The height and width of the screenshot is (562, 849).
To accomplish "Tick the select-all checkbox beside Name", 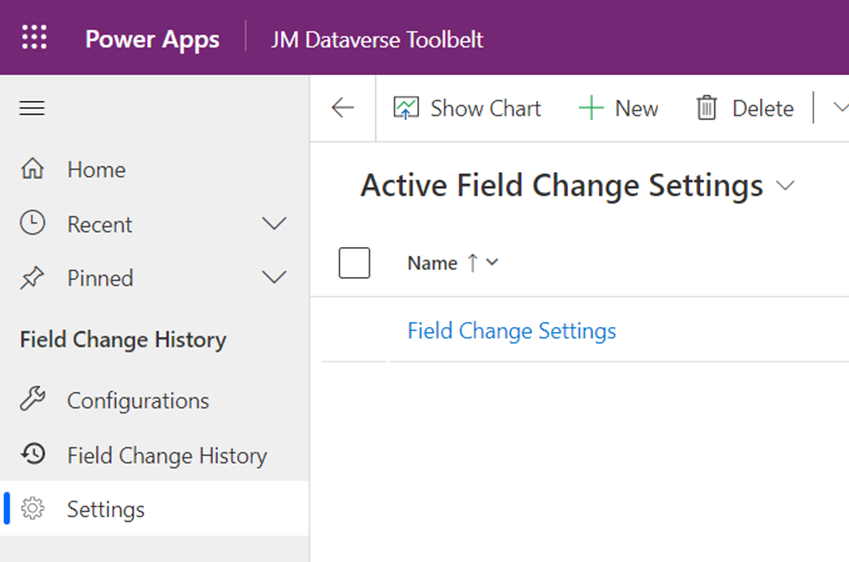I will coord(354,263).
